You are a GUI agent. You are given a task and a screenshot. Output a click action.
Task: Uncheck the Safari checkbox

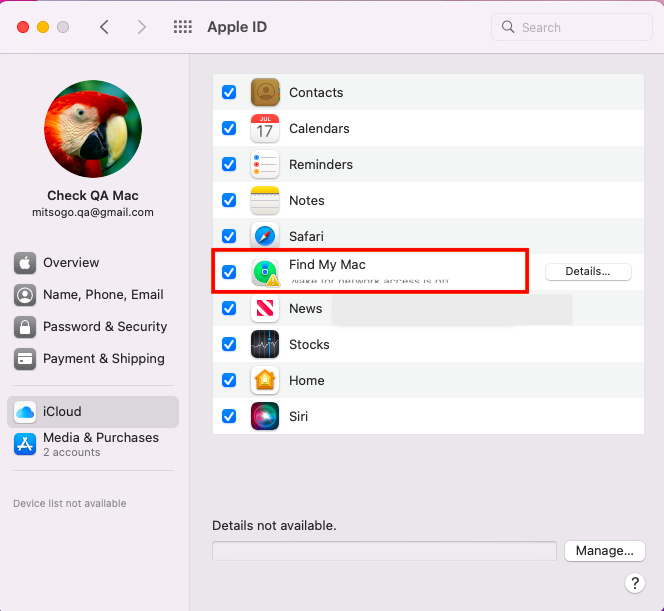229,236
